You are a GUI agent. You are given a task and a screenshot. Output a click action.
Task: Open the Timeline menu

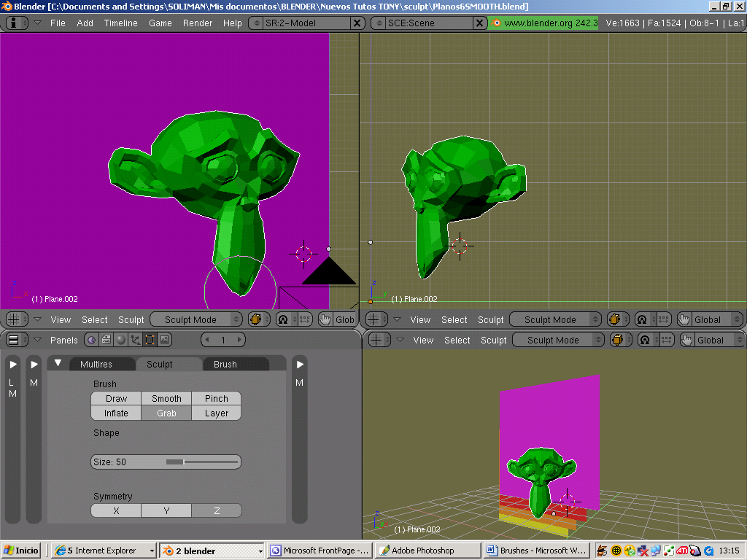pyautogui.click(x=120, y=23)
